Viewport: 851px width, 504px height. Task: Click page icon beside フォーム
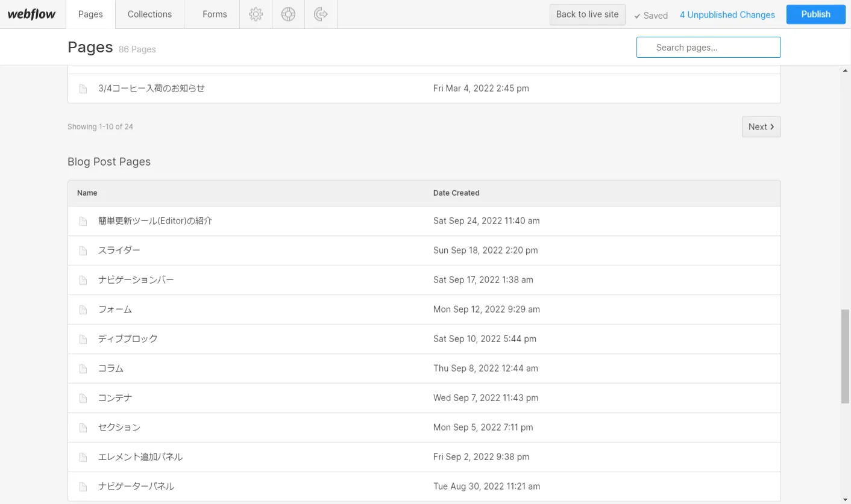pos(83,310)
